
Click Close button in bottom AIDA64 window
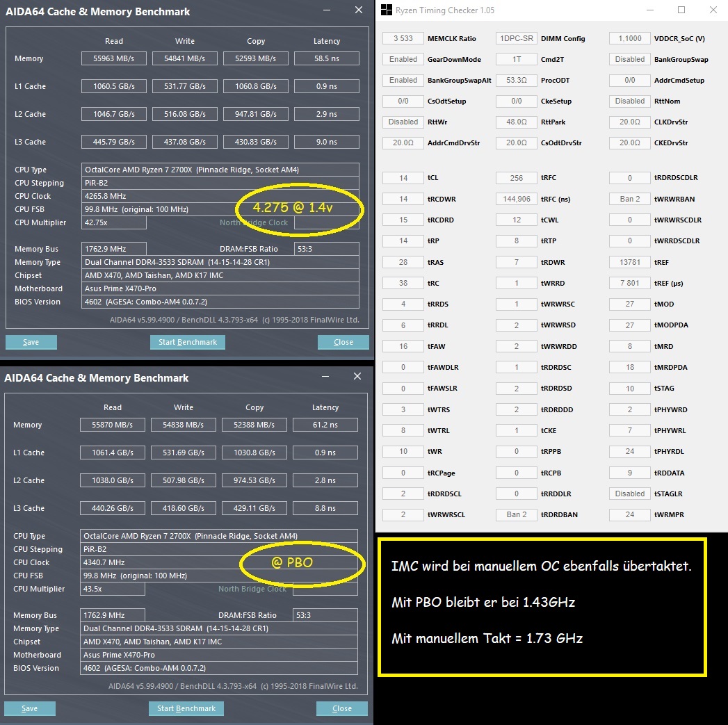pos(341,708)
